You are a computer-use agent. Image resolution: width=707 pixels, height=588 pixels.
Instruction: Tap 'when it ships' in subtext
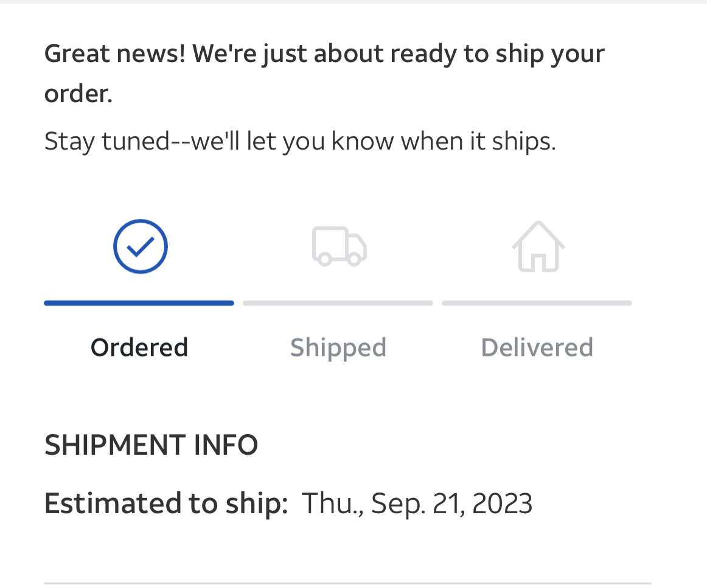point(478,141)
